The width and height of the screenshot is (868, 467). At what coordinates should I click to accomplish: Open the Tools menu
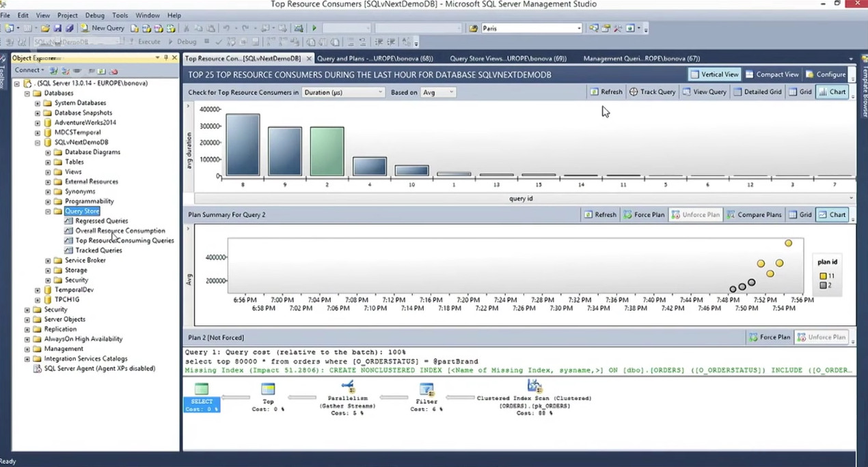[x=120, y=15]
